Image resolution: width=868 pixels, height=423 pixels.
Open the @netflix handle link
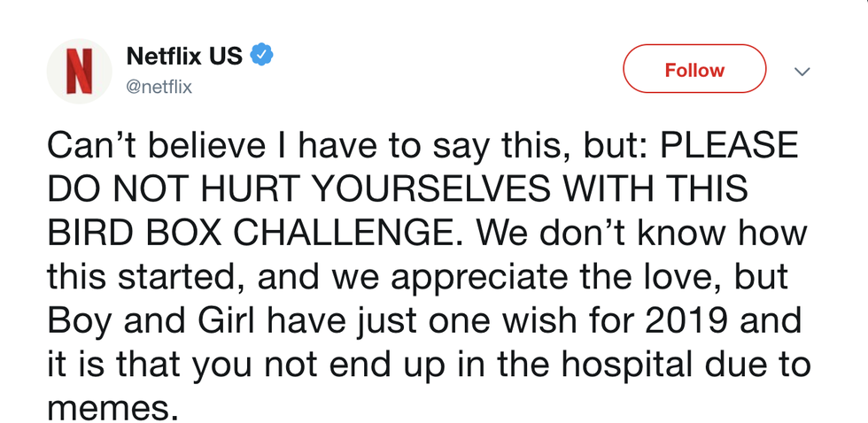tap(159, 87)
